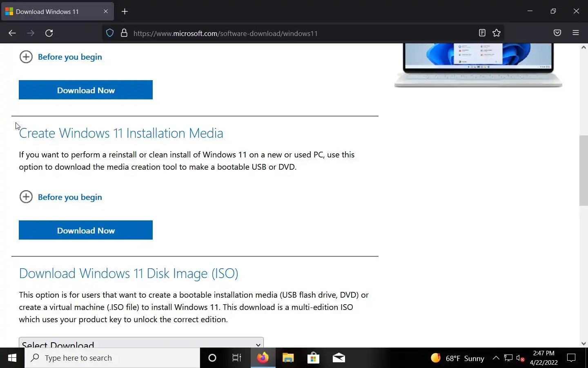The height and width of the screenshot is (368, 588).
Task: Go back to the previous page
Action: tap(12, 33)
